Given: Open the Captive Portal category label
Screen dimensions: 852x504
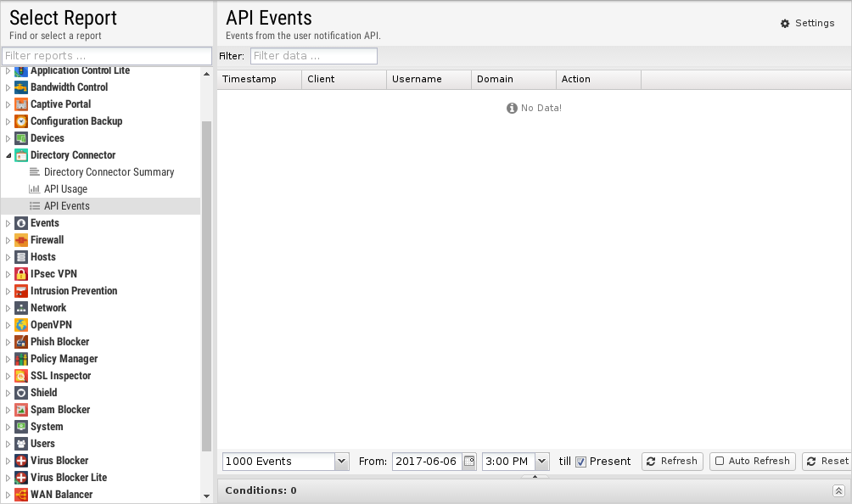Looking at the screenshot, I should (60, 104).
